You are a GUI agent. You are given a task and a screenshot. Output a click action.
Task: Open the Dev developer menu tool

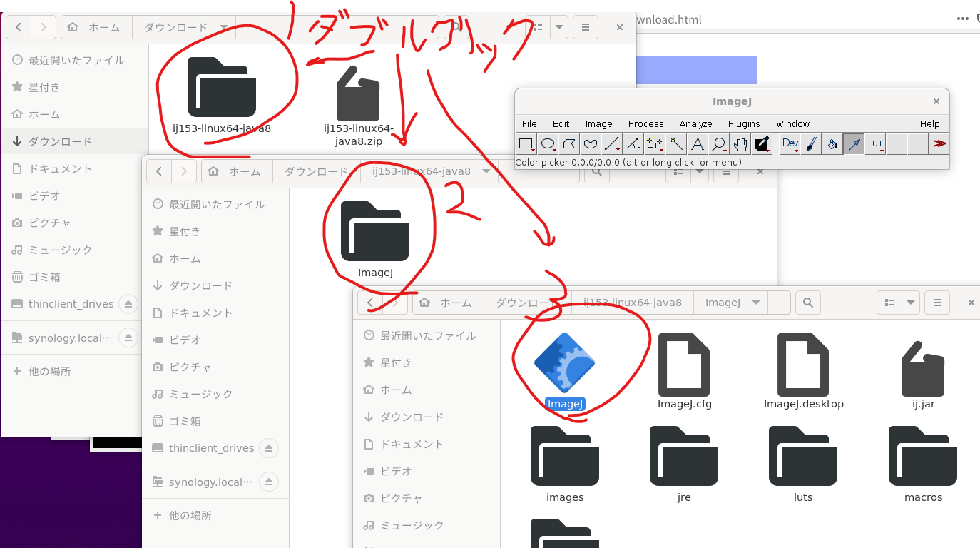[790, 144]
